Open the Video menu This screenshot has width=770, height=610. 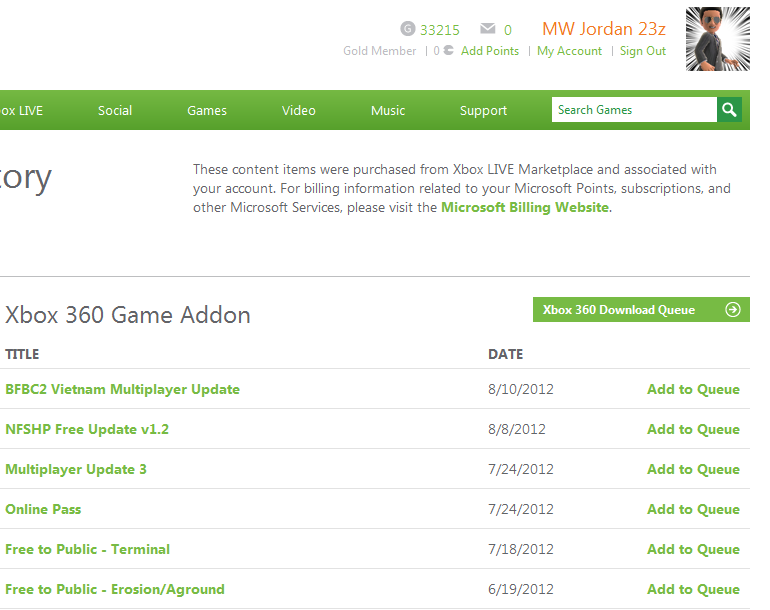(x=299, y=111)
